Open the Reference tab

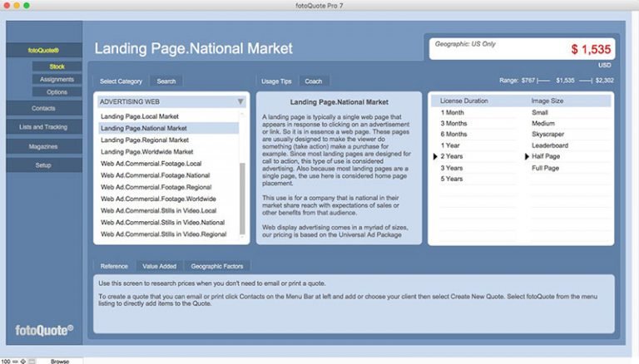pyautogui.click(x=114, y=266)
